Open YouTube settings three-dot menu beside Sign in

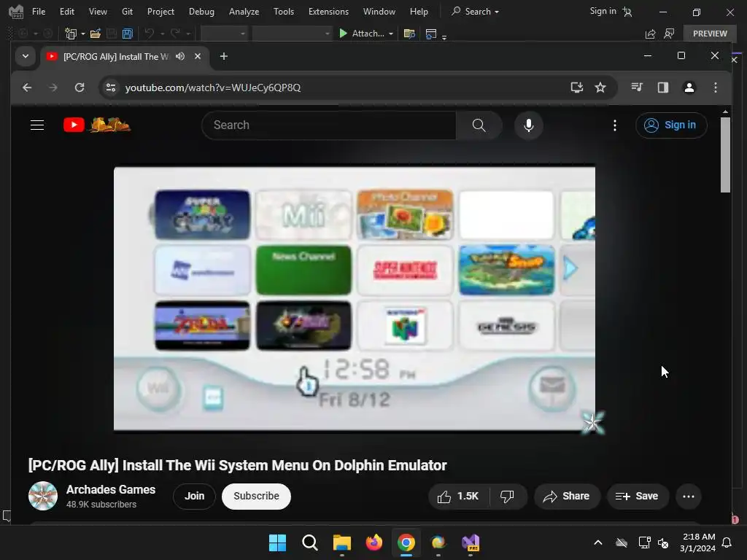point(614,125)
